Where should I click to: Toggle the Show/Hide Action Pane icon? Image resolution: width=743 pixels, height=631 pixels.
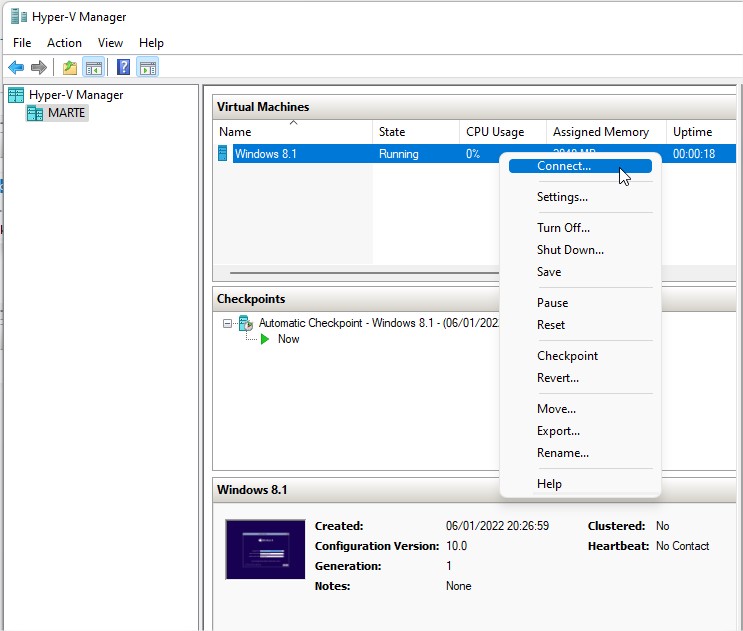pyautogui.click(x=148, y=67)
